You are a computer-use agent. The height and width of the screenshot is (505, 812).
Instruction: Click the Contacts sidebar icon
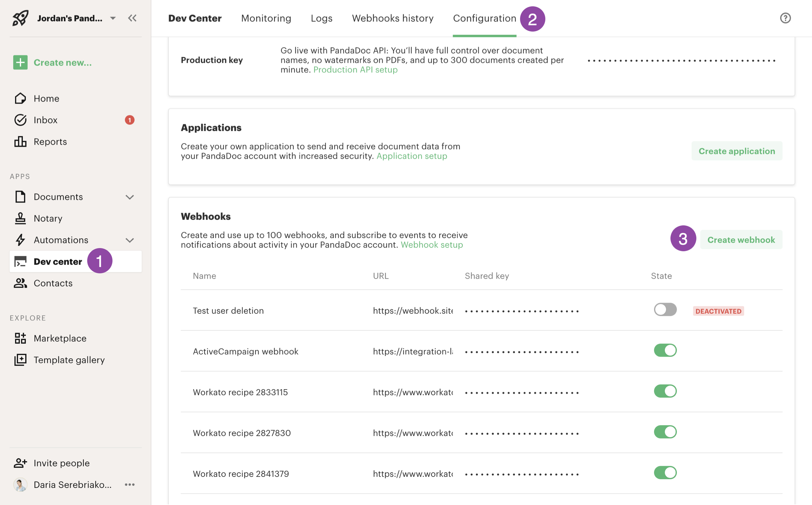(20, 283)
